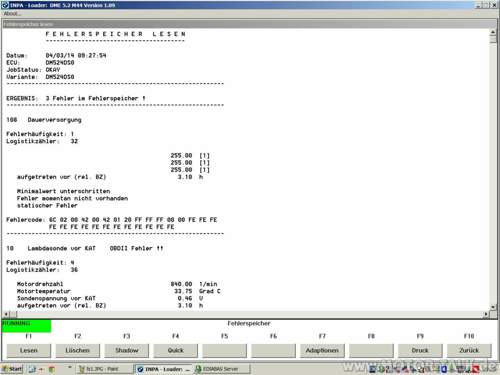Select INPA Loader taskbar button
The height and width of the screenshot is (375, 500).
pos(163,369)
